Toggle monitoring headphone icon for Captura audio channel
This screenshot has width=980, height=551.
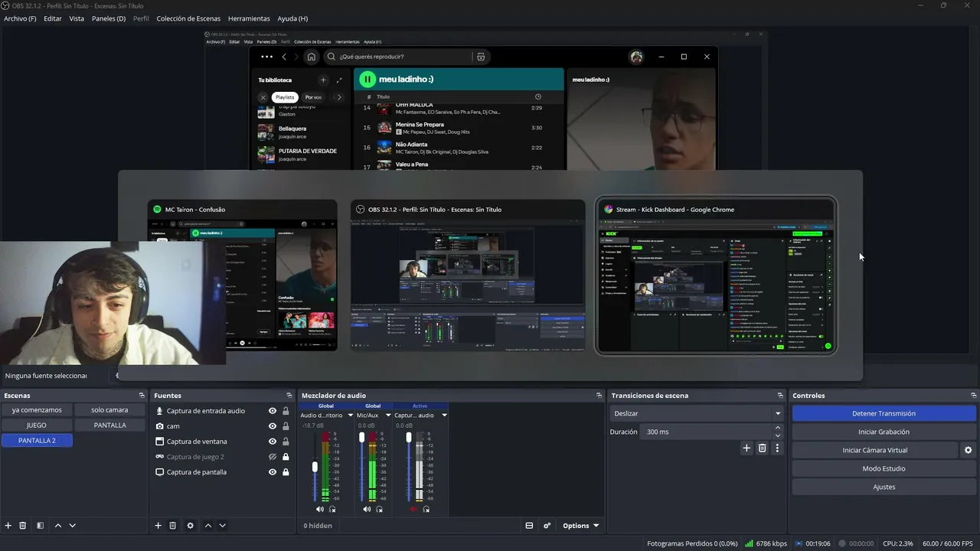[x=426, y=509]
